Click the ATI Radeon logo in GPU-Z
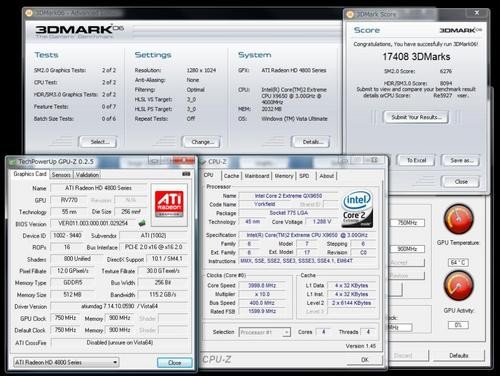 click(x=169, y=204)
